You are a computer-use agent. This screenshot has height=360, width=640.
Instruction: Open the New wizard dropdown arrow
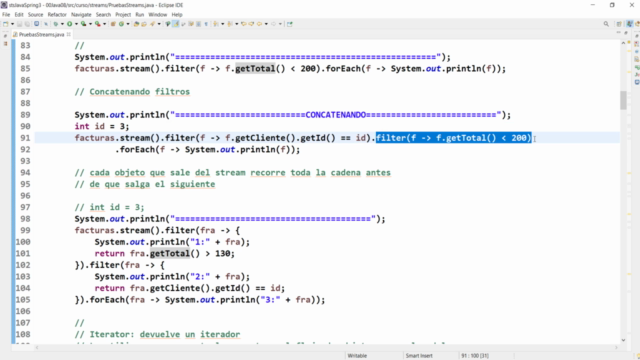click(12, 24)
